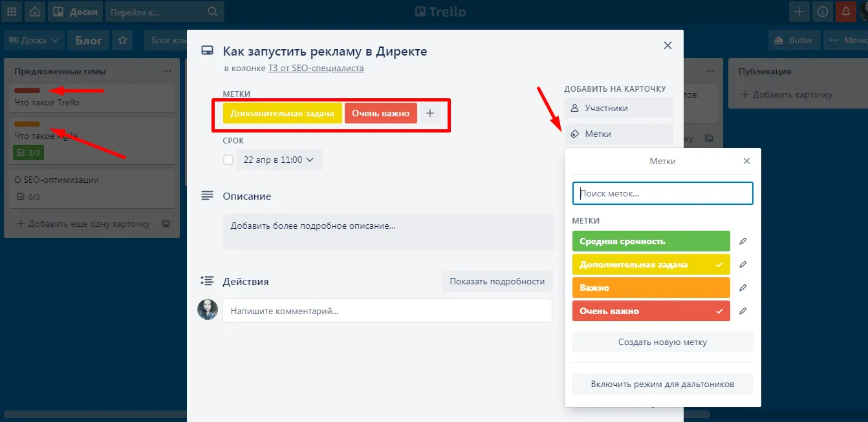The image size is (868, 422).
Task: Go to the Trello home icon
Action: click(x=35, y=12)
